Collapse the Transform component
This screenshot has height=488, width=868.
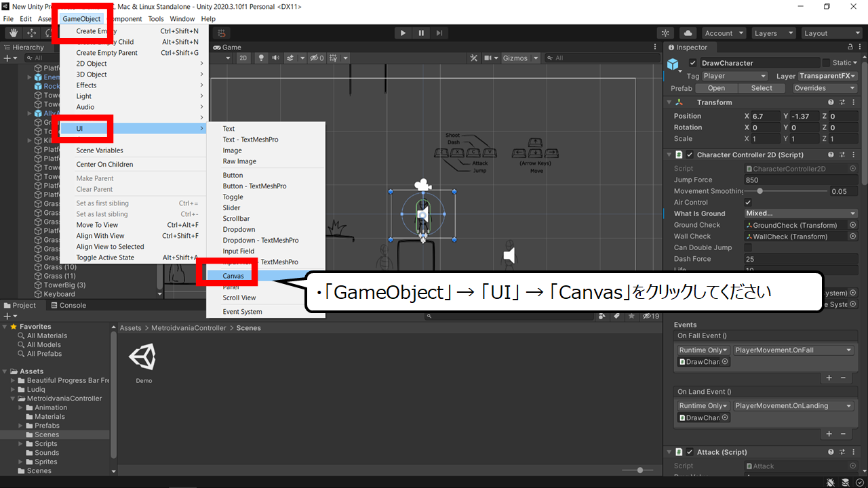(669, 102)
